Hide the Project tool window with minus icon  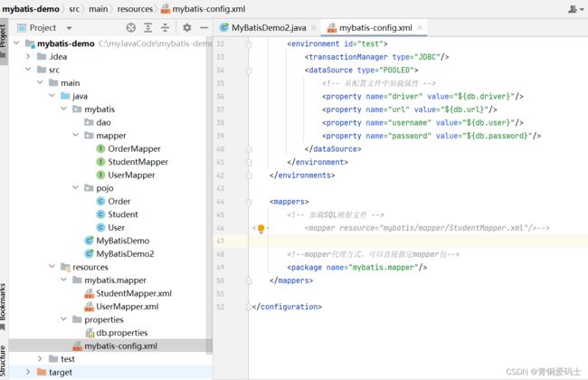(204, 27)
